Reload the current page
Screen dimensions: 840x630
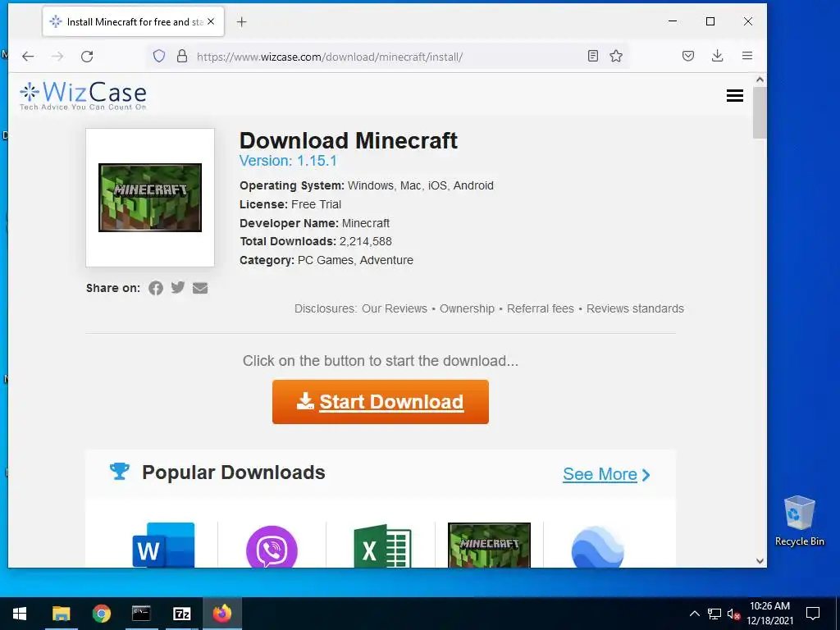[87, 57]
